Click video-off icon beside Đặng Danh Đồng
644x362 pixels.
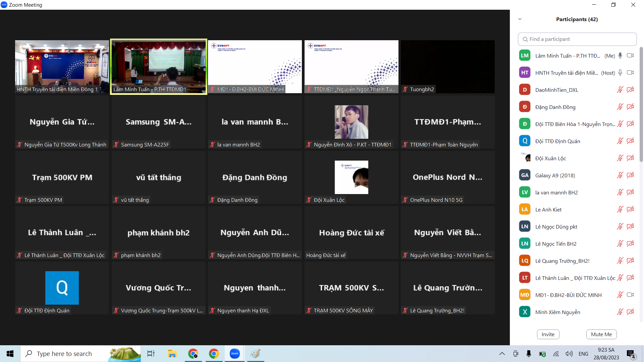pyautogui.click(x=630, y=107)
